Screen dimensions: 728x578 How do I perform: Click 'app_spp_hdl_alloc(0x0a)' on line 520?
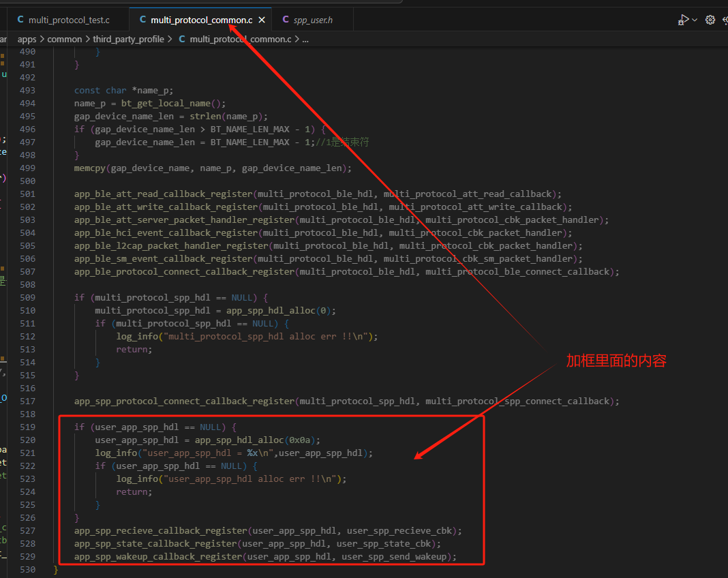(256, 440)
